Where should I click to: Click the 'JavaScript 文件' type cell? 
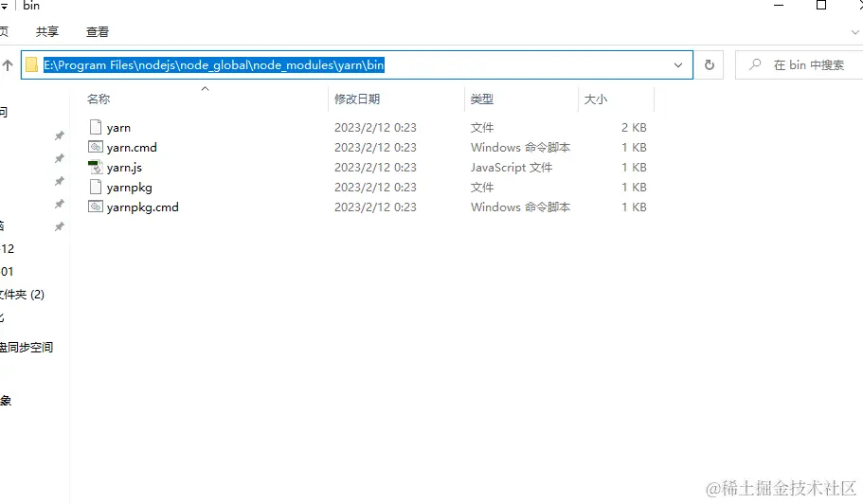point(512,168)
